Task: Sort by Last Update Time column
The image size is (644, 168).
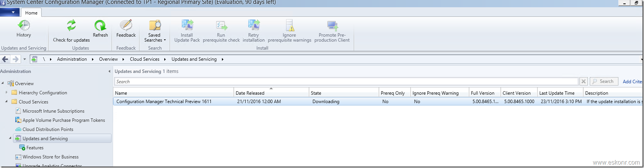Action: 560,93
